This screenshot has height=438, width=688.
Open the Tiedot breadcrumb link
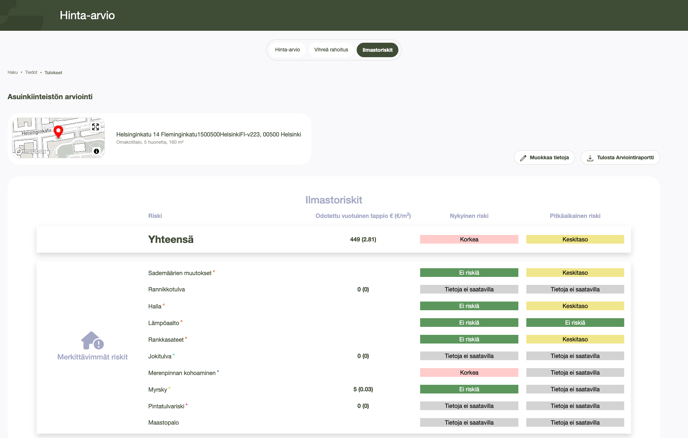click(31, 72)
